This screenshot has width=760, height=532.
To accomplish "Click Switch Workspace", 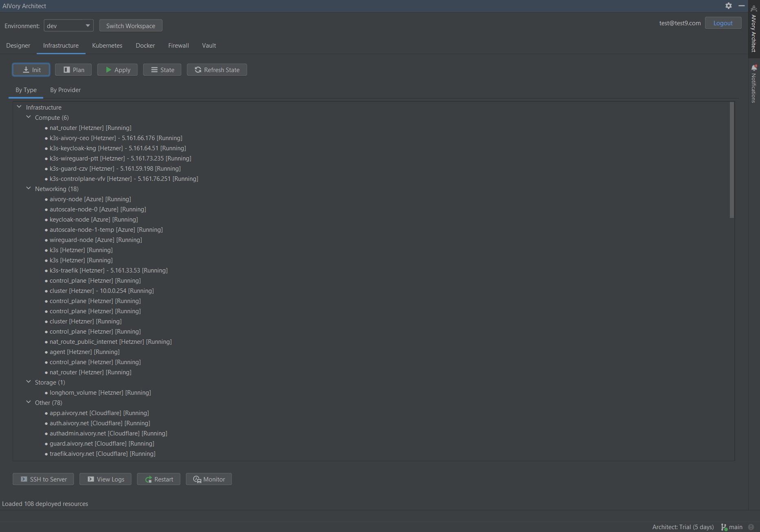I will point(131,26).
